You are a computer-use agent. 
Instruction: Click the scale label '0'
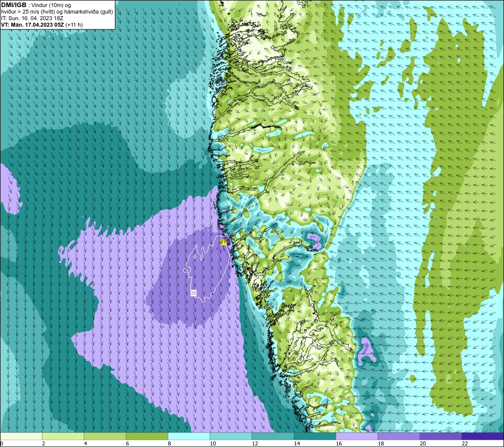point(2,443)
